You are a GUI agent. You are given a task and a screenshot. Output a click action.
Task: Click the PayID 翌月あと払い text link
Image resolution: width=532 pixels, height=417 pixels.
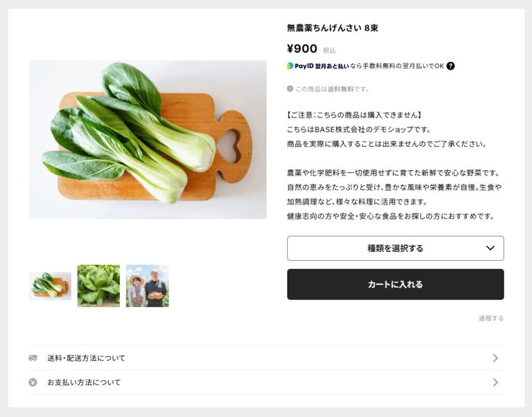pyautogui.click(x=321, y=66)
